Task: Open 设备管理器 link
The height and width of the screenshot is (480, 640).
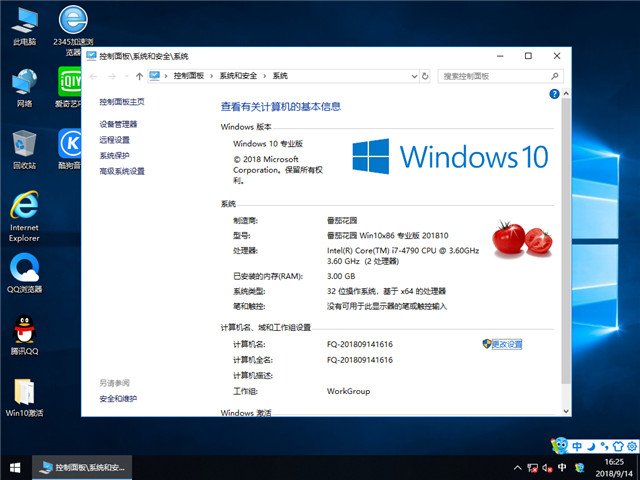Action: pyautogui.click(x=118, y=124)
